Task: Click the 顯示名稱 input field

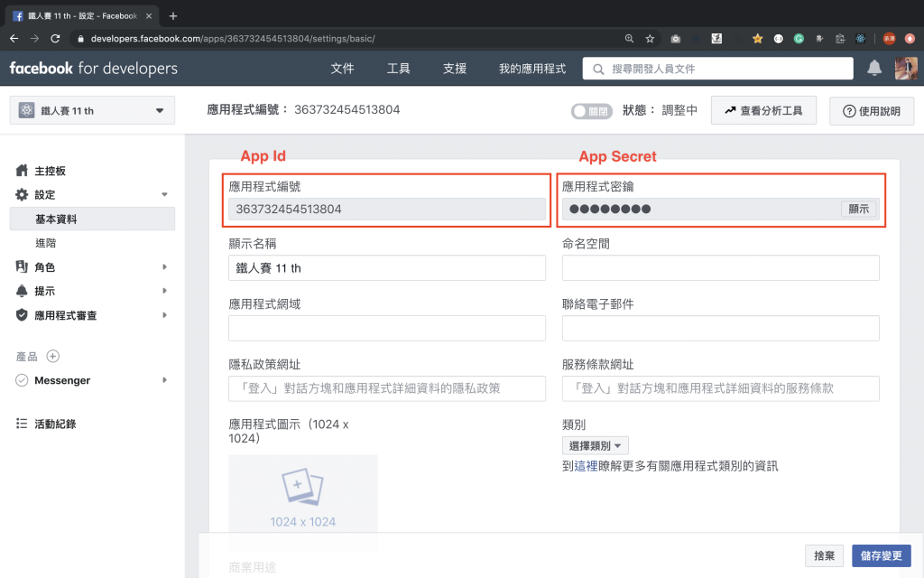Action: (387, 267)
